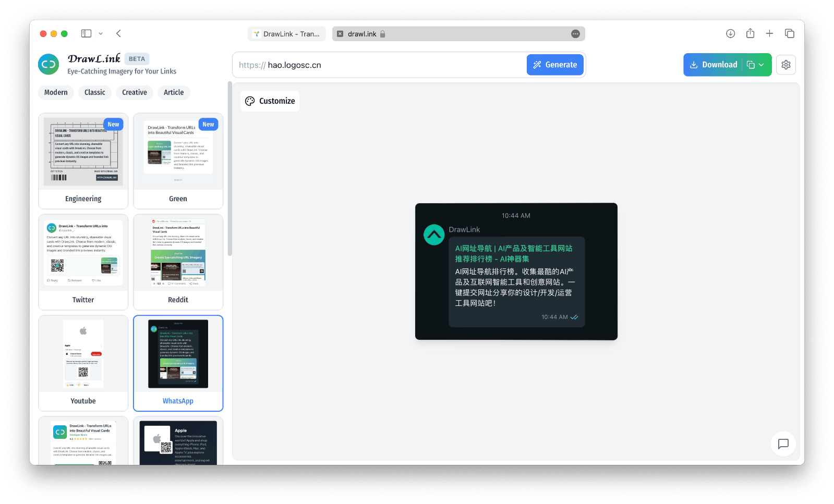Image resolution: width=834 pixels, height=504 pixels.
Task: Click the template list scrollbar
Action: pyautogui.click(x=229, y=169)
